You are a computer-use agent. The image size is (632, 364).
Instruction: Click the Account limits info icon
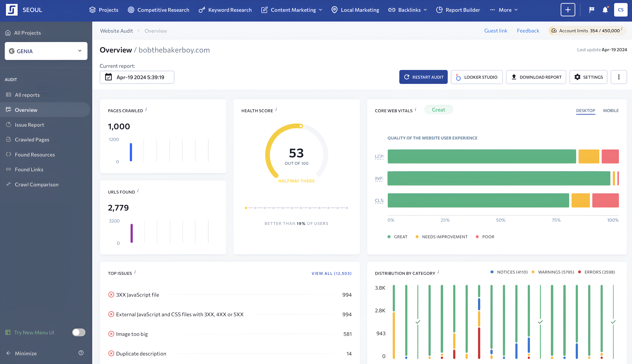click(x=622, y=29)
